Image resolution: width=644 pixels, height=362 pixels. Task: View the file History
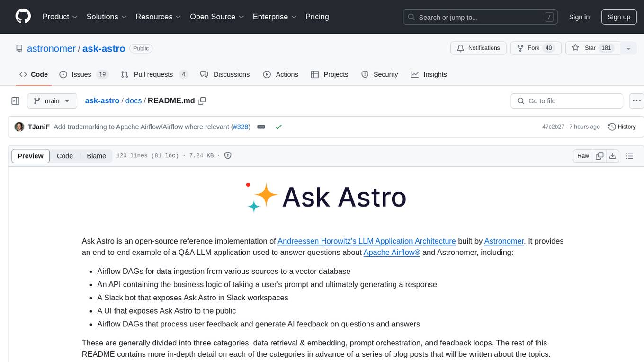pos(622,127)
